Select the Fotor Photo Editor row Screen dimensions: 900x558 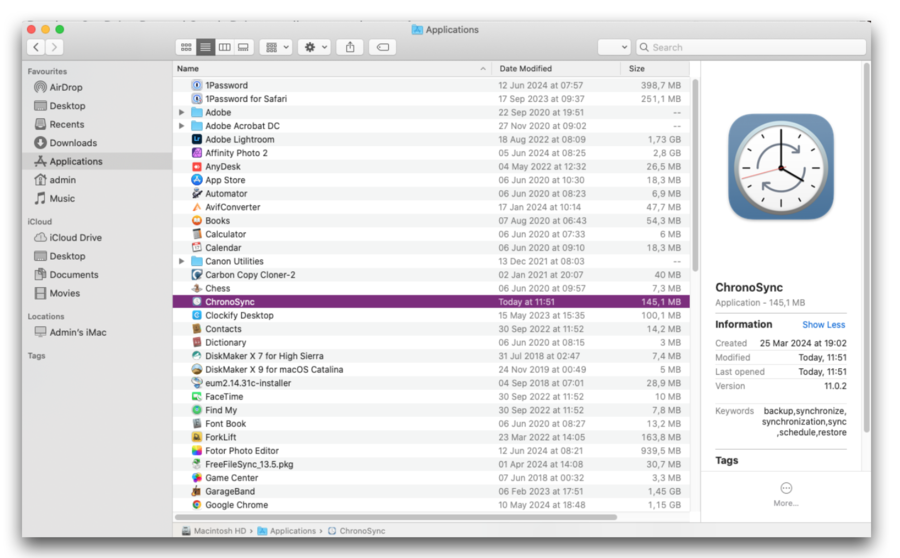431,451
